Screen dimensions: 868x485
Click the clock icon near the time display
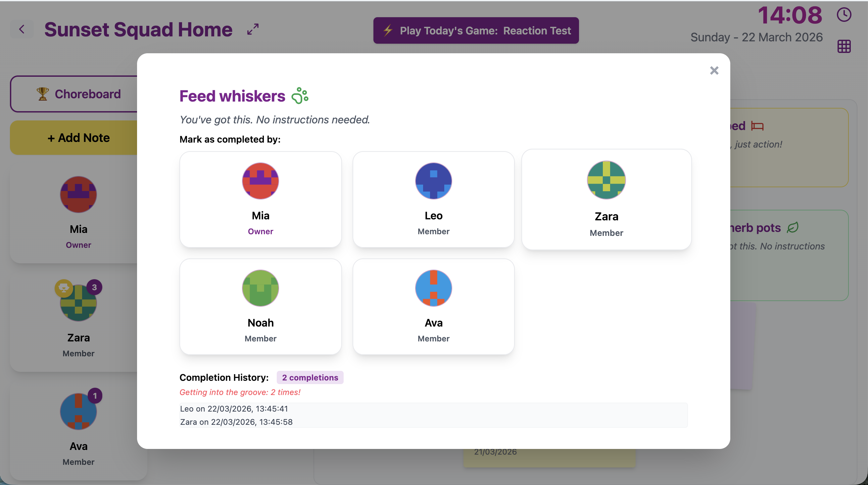point(844,14)
